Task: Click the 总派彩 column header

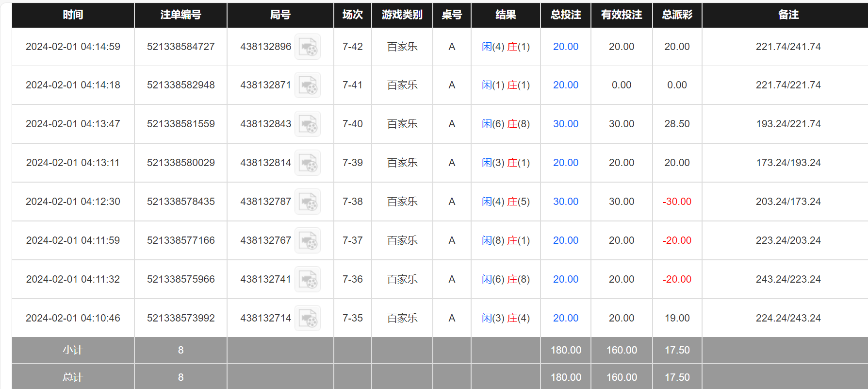Action: coord(677,15)
